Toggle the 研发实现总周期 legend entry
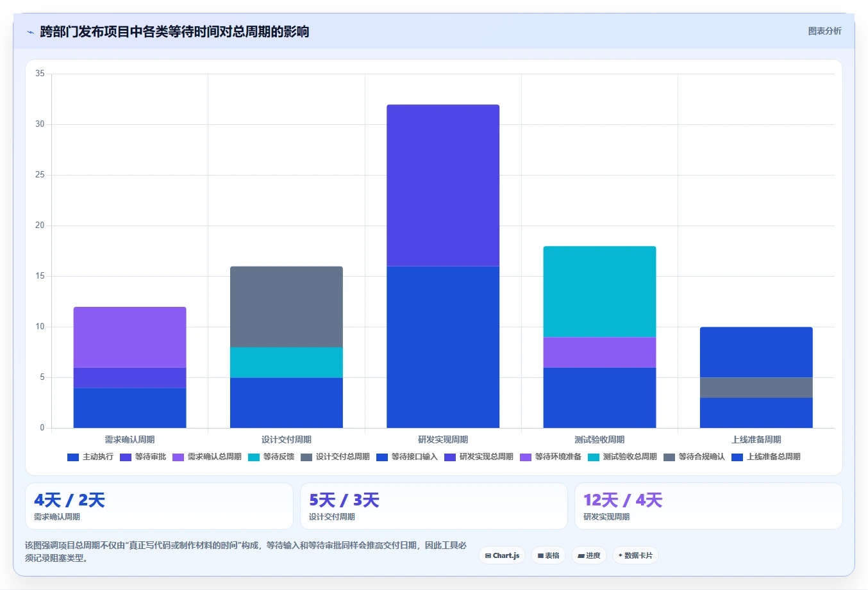The height and width of the screenshot is (590, 868). [x=479, y=457]
